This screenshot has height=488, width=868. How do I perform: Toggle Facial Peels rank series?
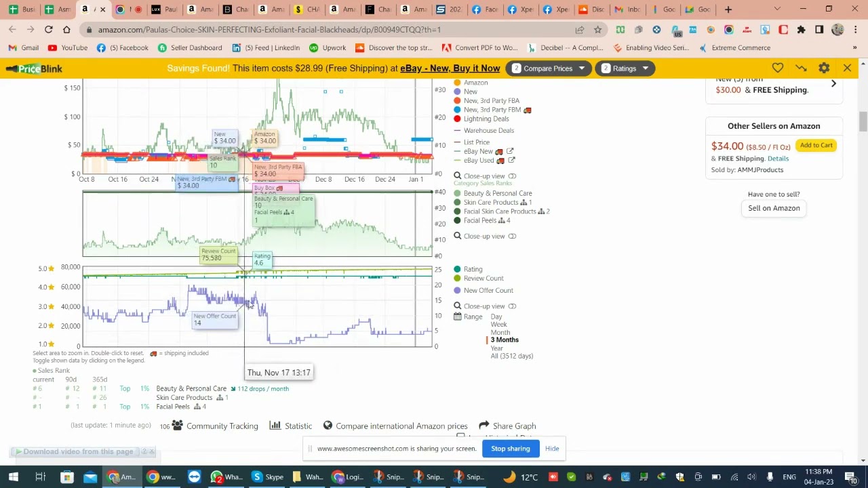(482, 220)
